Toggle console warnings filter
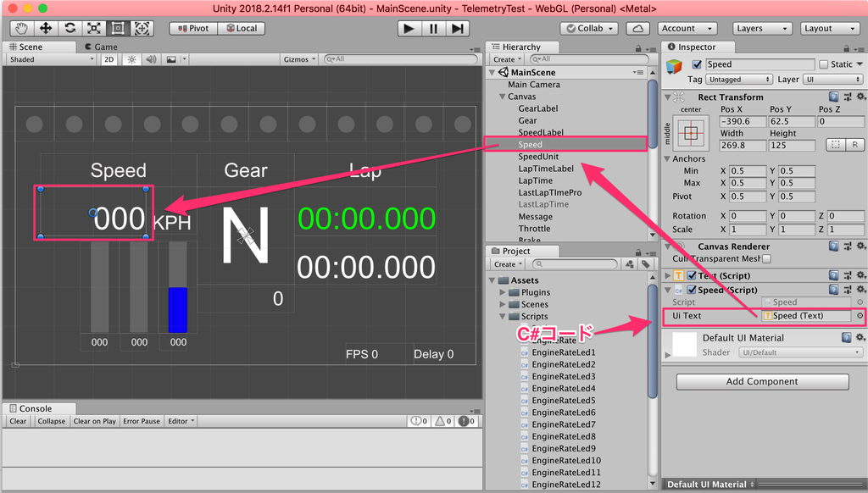868x493 pixels. 442,421
